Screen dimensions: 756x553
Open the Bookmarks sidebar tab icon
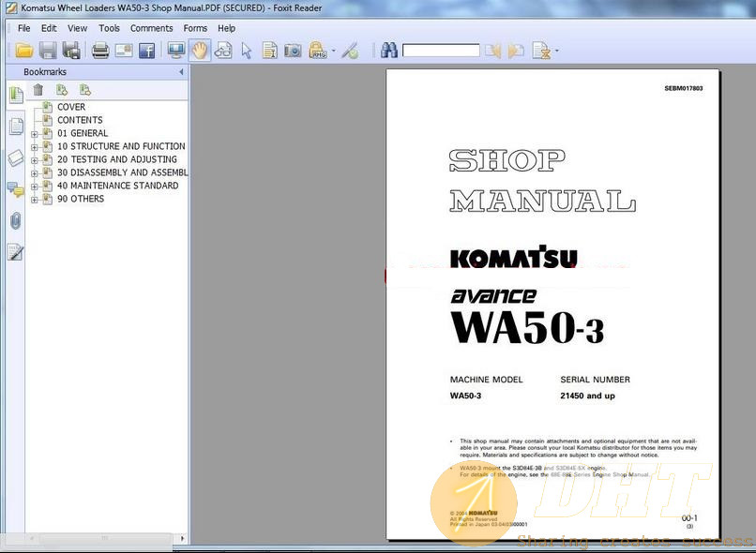point(16,95)
